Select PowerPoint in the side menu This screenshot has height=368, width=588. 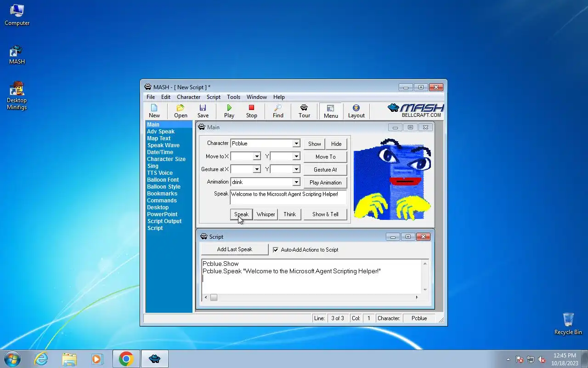point(162,214)
